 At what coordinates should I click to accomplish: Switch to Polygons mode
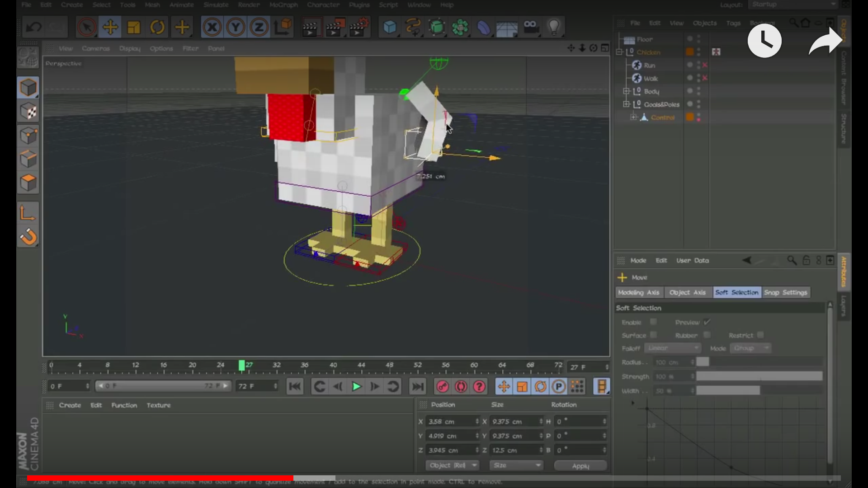tap(28, 183)
